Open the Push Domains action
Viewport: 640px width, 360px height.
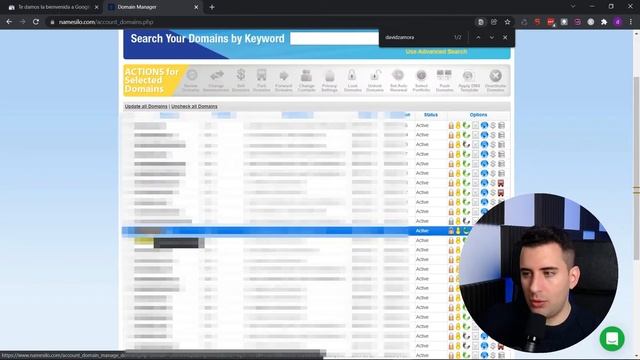tap(444, 80)
